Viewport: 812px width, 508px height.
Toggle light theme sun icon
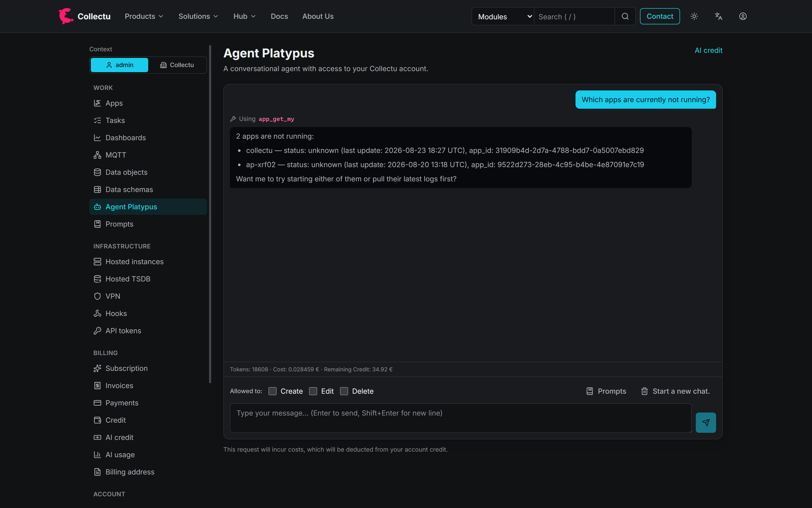pyautogui.click(x=694, y=17)
